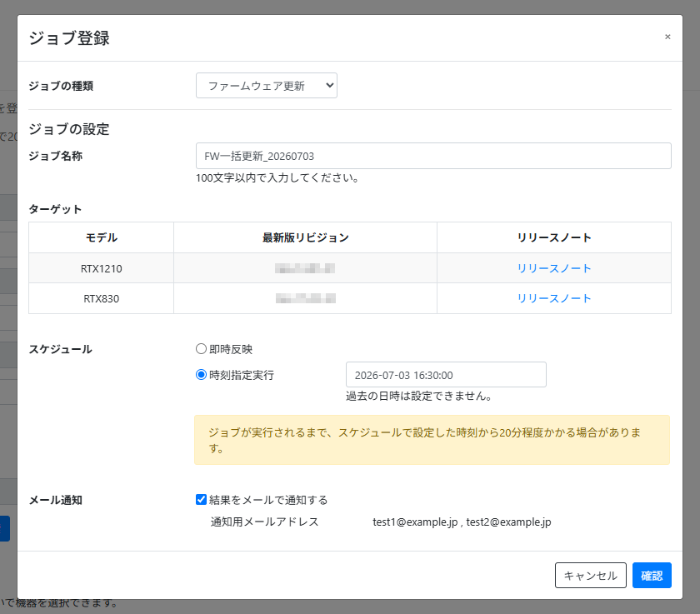The height and width of the screenshot is (614, 700).
Task: Click the モデル column header
Action: coord(102,237)
